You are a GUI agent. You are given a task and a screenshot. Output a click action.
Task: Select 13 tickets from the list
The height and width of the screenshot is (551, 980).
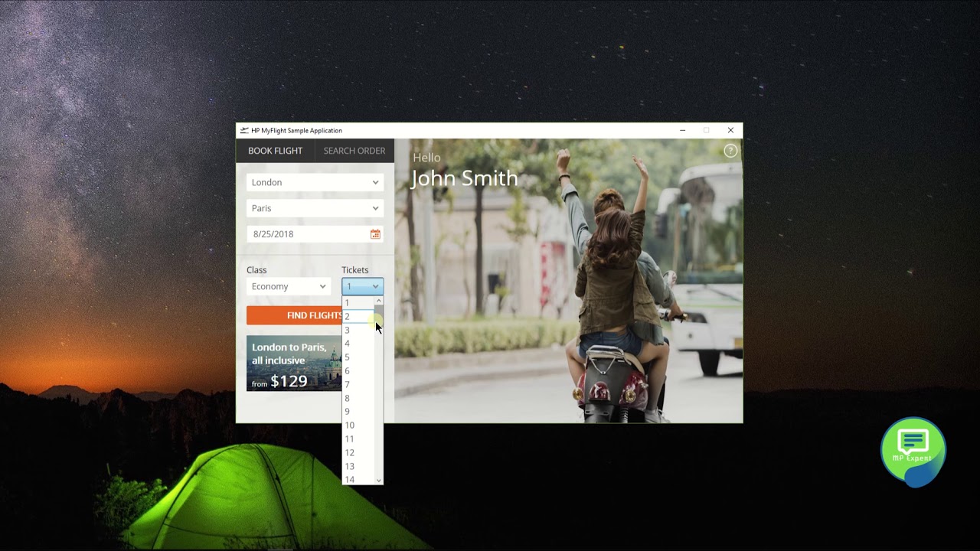click(358, 467)
